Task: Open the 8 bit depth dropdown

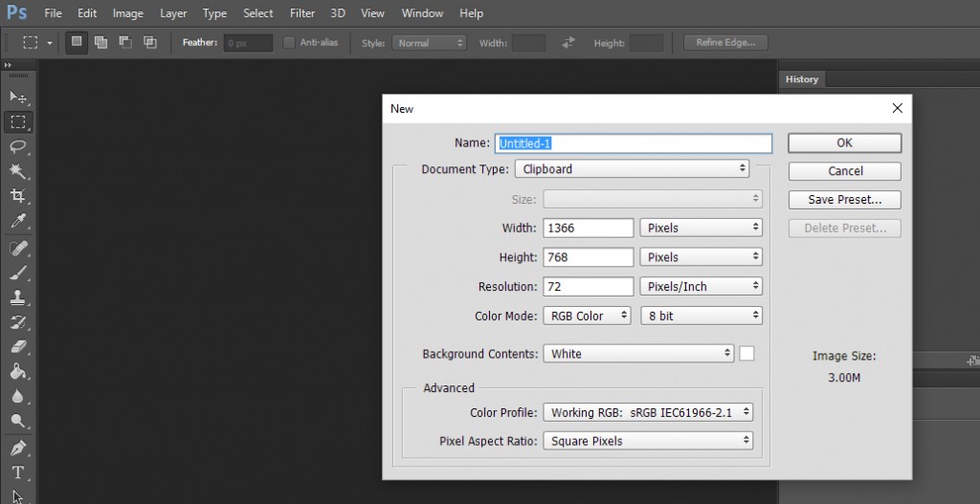Action: tap(702, 316)
